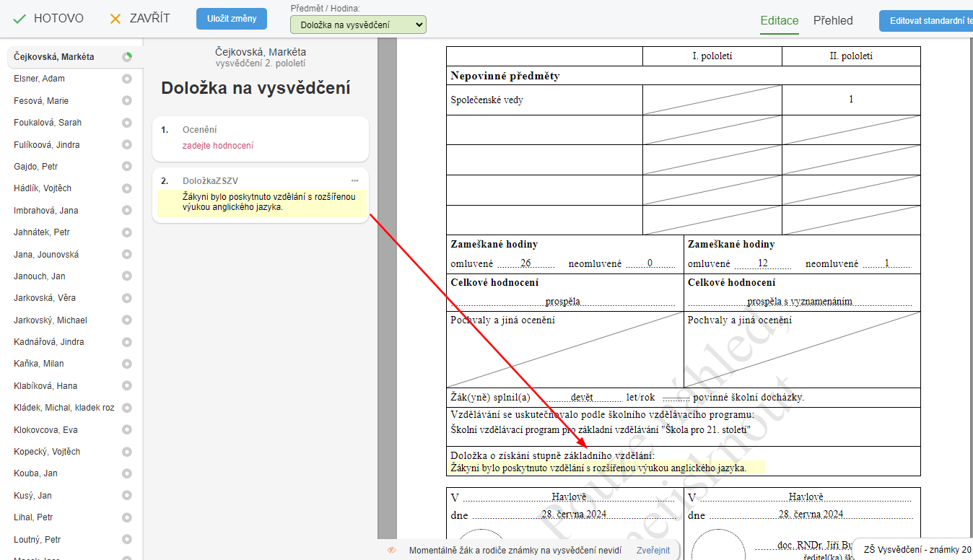
Task: Click the green HOTOVO checkmark icon
Action: (19, 19)
